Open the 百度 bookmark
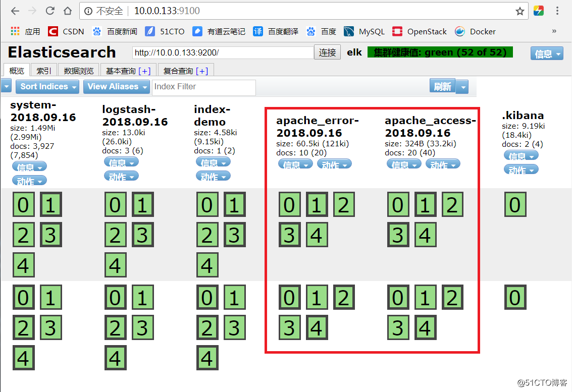Viewport: 572px width, 392px height. tap(322, 31)
